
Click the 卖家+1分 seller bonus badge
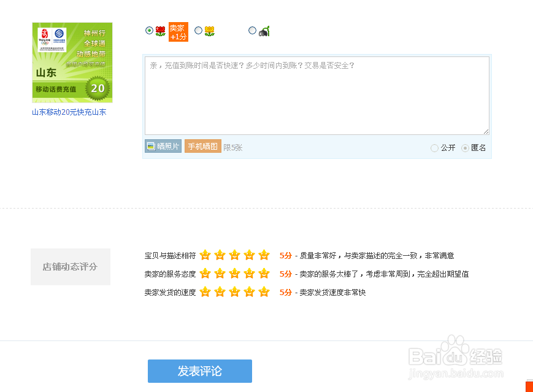click(178, 31)
